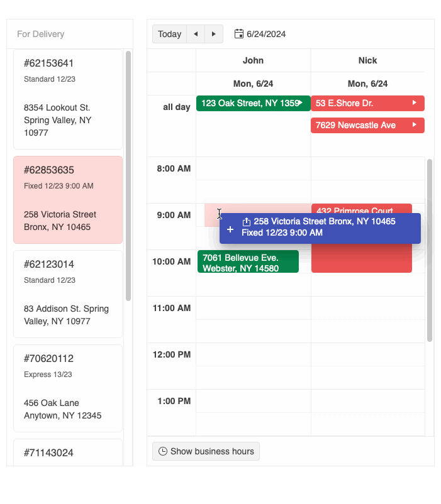Click the arrow icon on the 7629 Newcastle Ave event

415,125
